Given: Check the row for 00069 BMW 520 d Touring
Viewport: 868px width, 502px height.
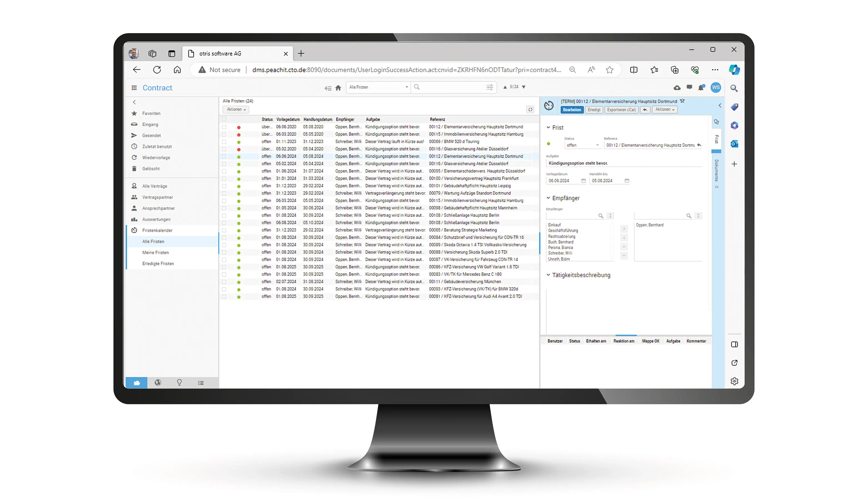Looking at the screenshot, I should pyautogui.click(x=224, y=142).
